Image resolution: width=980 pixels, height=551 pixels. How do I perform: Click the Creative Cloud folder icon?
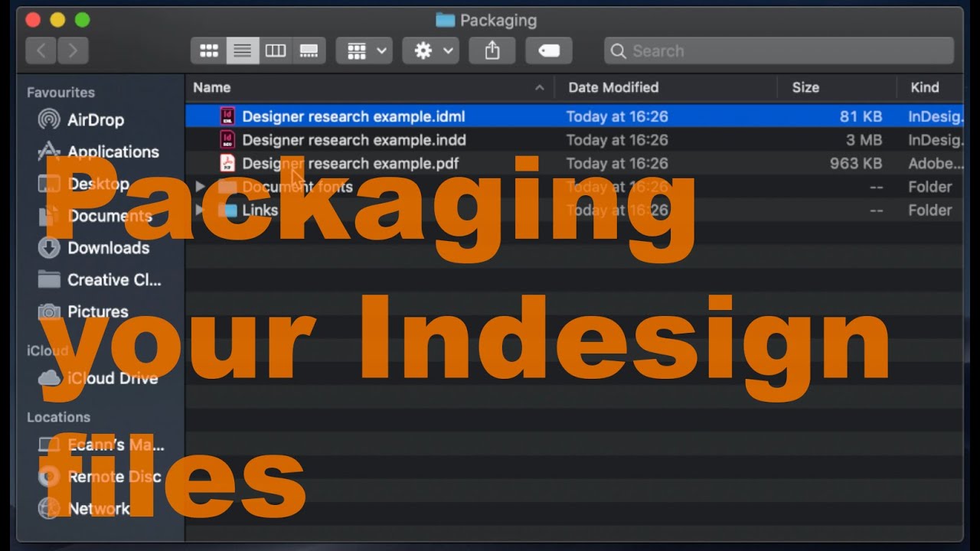[48, 279]
